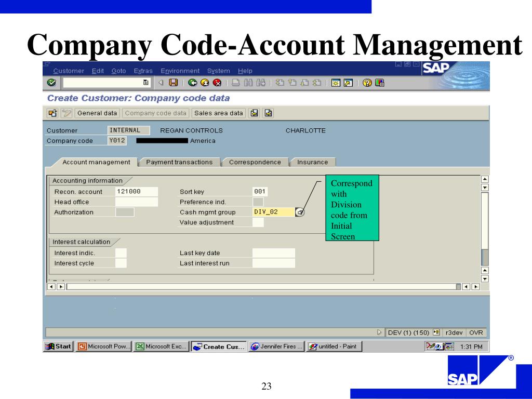Click the Generate Shortcut icon
Viewport: 532px width, 399px height.
[x=348, y=83]
